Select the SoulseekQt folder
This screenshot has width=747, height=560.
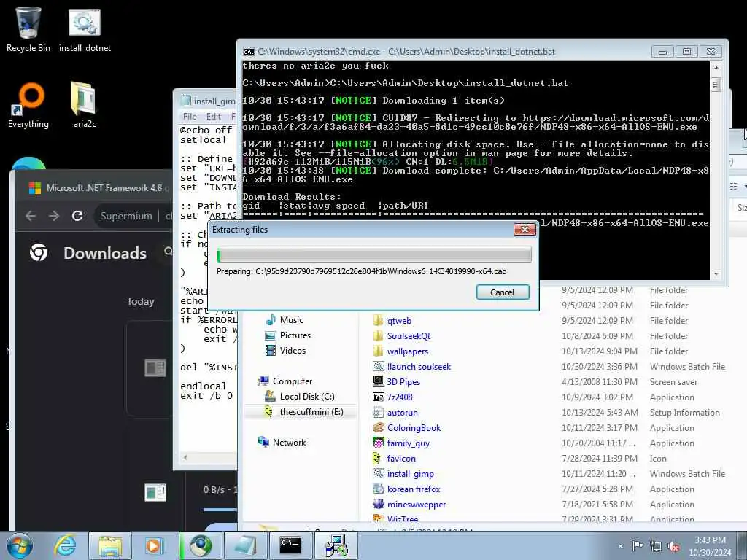point(402,335)
